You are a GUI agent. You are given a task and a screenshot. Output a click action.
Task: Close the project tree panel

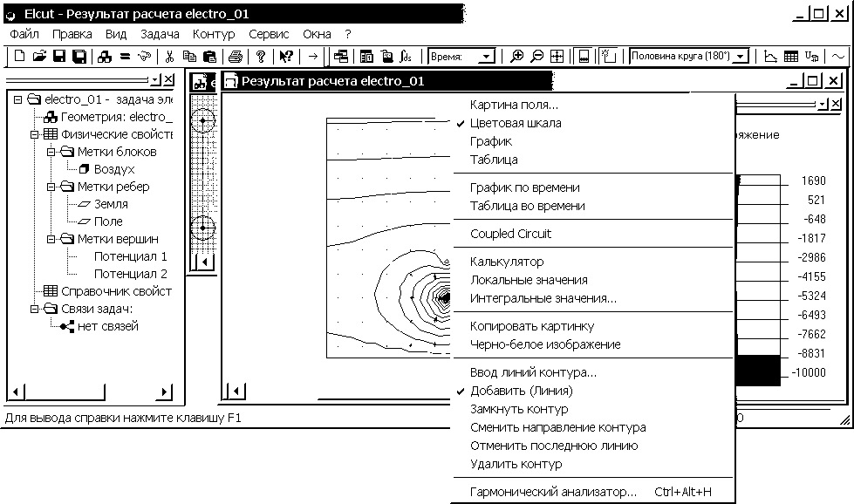tap(169, 80)
